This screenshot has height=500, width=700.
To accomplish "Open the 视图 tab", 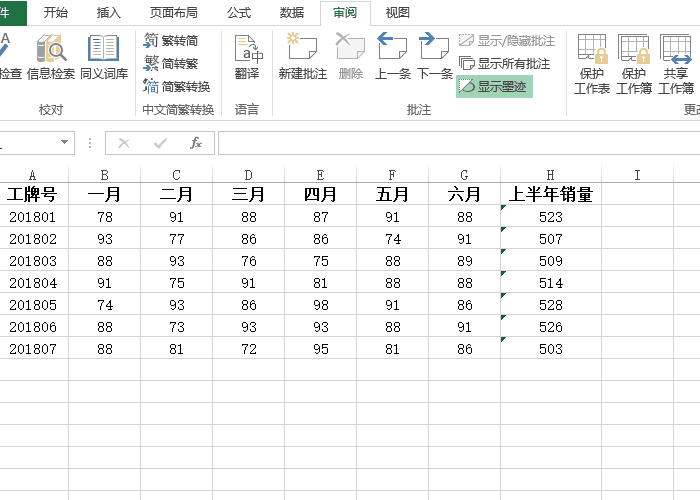I will pyautogui.click(x=397, y=12).
